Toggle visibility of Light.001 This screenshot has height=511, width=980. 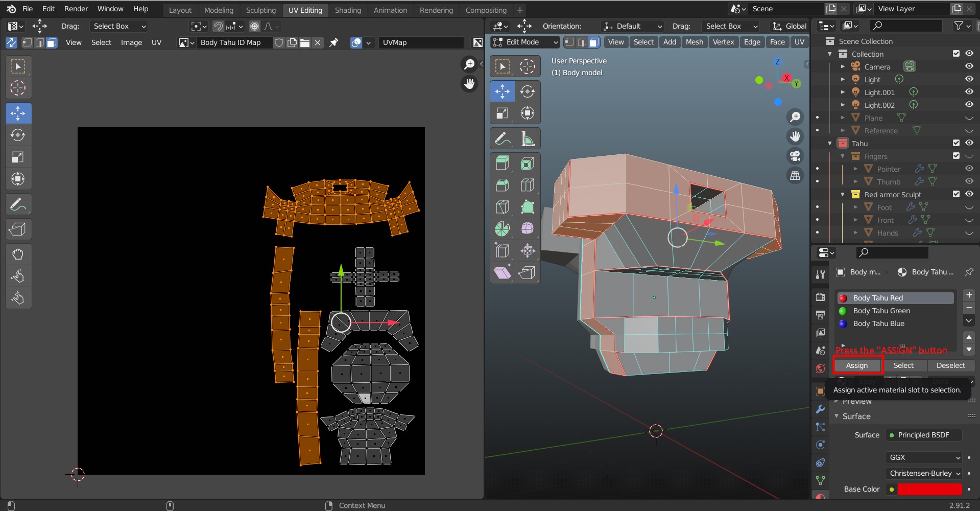pyautogui.click(x=969, y=92)
